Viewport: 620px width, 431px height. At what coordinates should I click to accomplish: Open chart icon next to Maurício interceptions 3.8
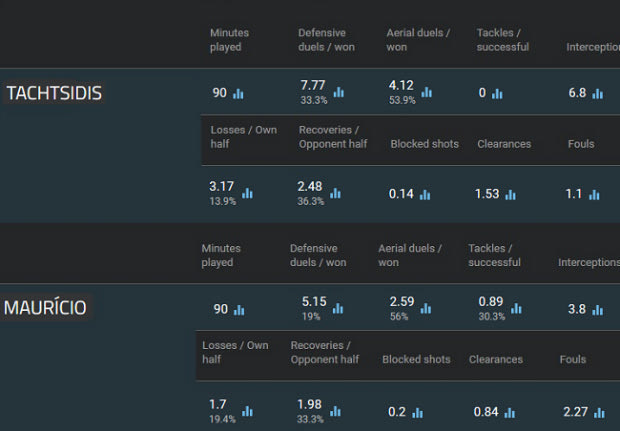pyautogui.click(x=597, y=310)
